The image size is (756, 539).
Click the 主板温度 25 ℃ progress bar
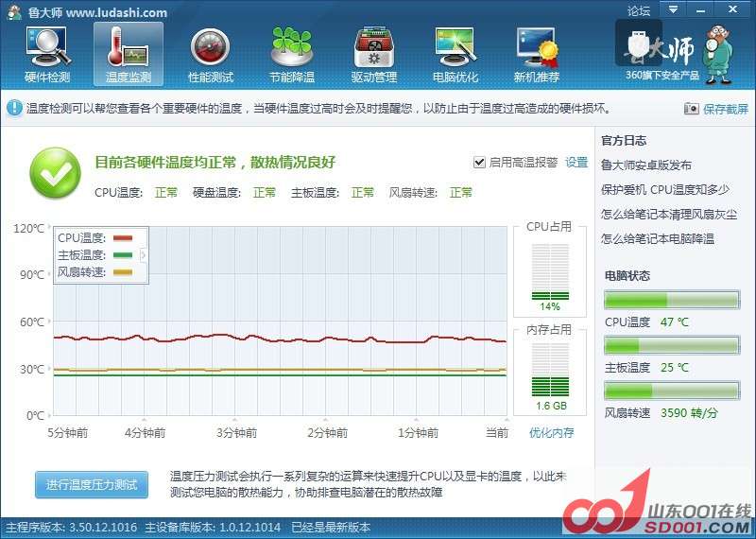pos(672,345)
